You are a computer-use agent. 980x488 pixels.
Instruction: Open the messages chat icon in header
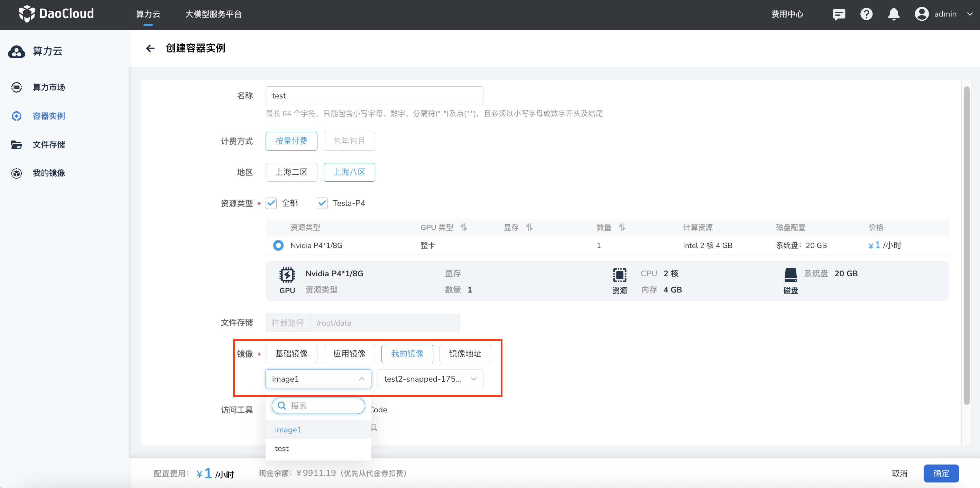[839, 15]
